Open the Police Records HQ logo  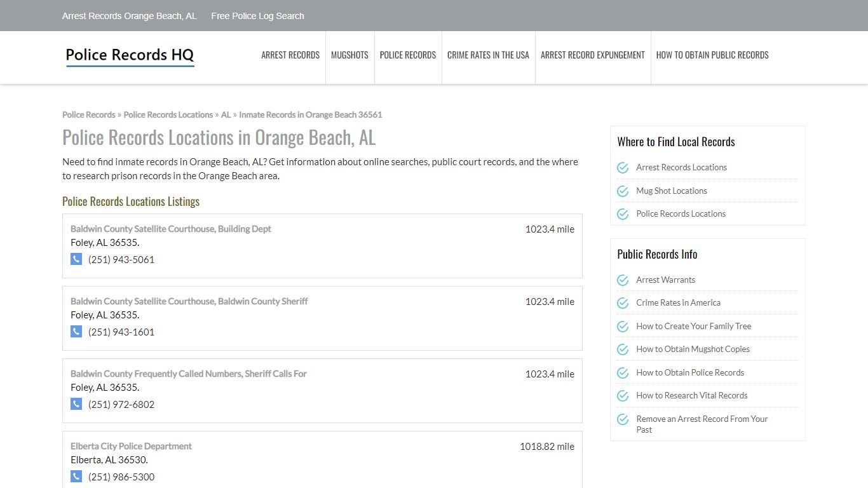(130, 56)
